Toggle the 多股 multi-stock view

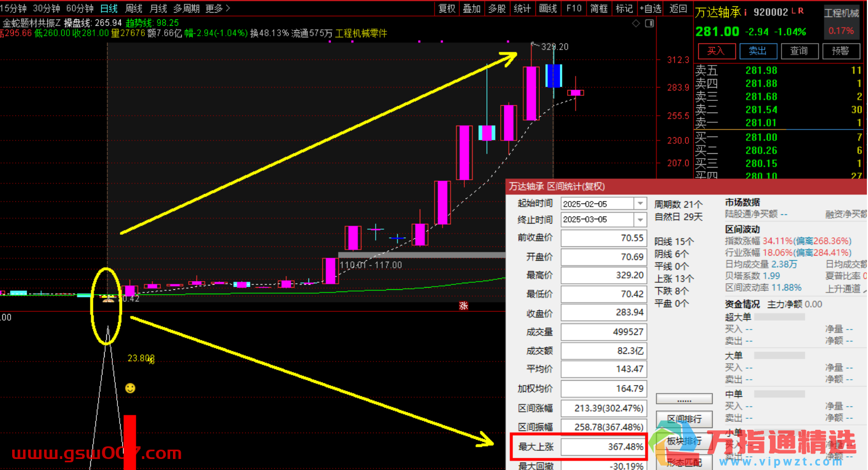click(x=497, y=8)
